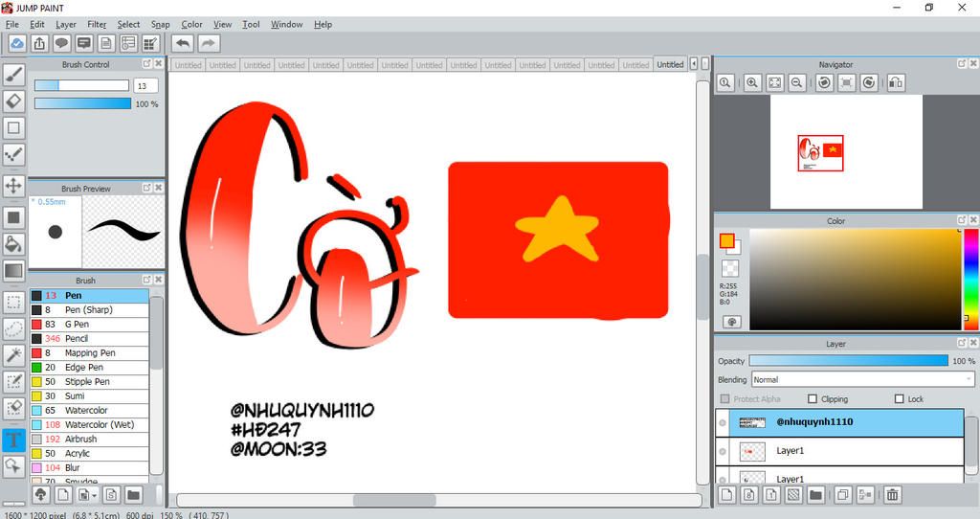Toggle visibility of @nhuquynh1110 layer
980x519 pixels.
pyautogui.click(x=723, y=422)
